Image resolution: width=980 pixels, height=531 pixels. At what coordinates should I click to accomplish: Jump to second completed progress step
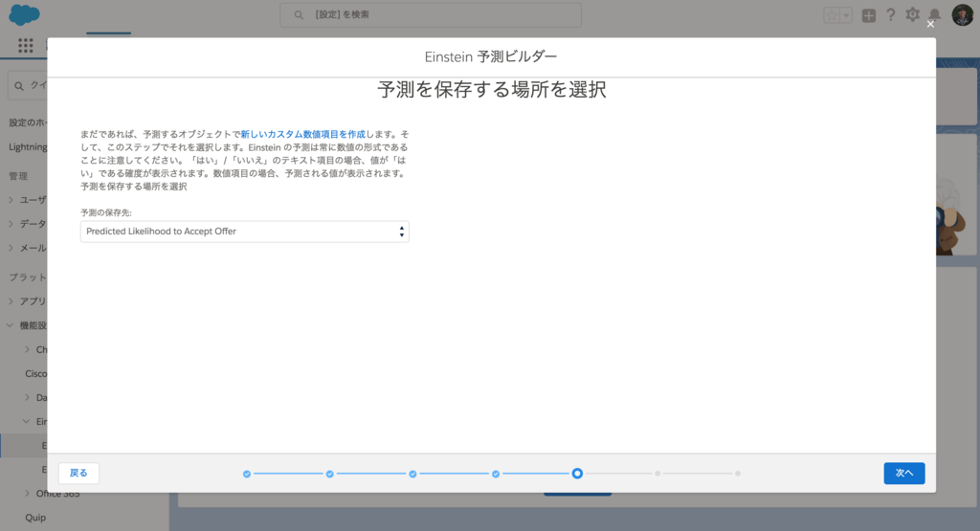(330, 475)
